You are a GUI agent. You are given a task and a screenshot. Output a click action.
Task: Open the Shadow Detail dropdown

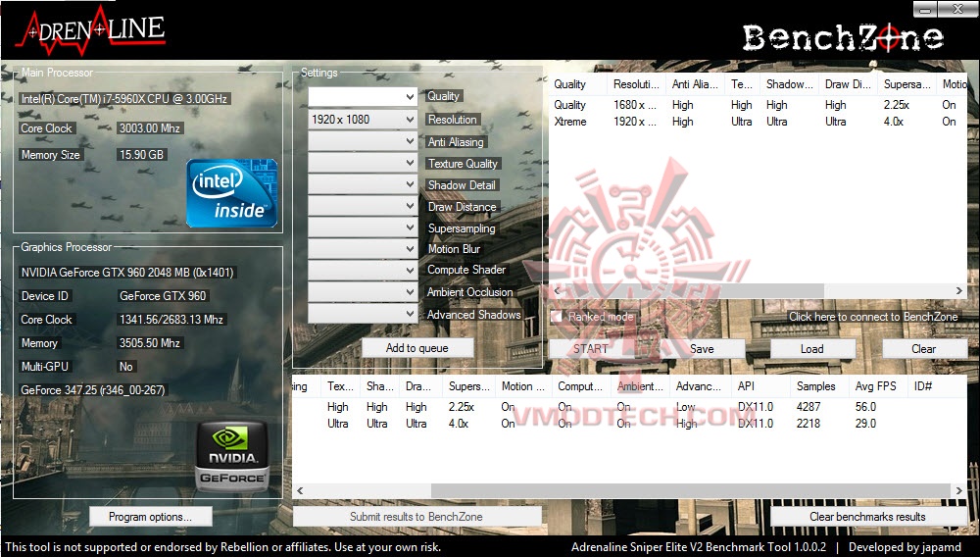click(363, 184)
